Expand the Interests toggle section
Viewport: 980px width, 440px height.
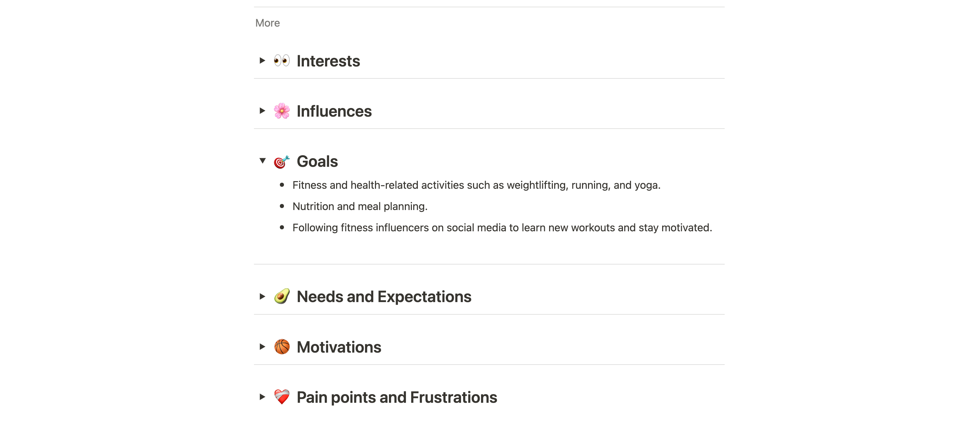click(x=262, y=60)
